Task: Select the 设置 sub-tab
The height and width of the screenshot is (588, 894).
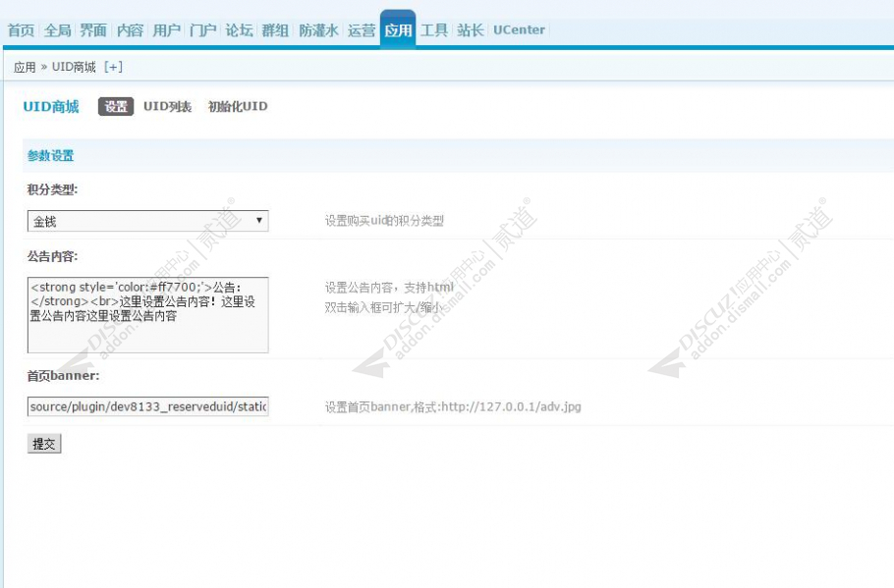Action: [116, 107]
